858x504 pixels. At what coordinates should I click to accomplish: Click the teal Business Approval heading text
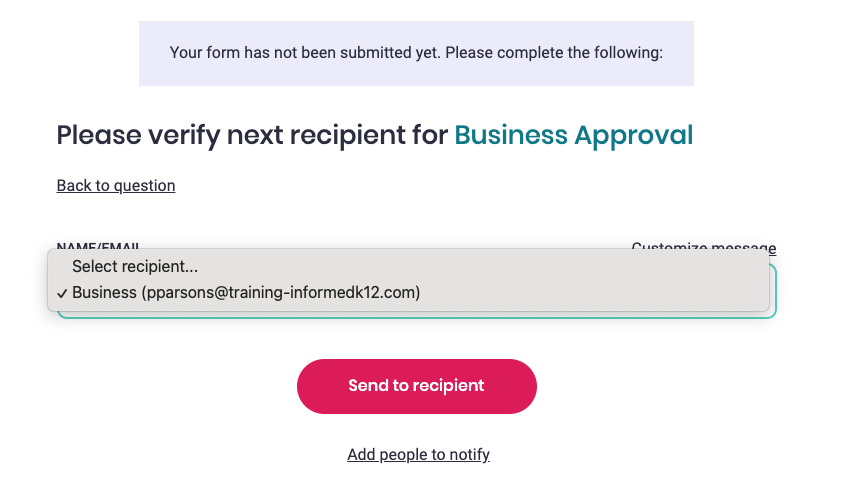573,135
